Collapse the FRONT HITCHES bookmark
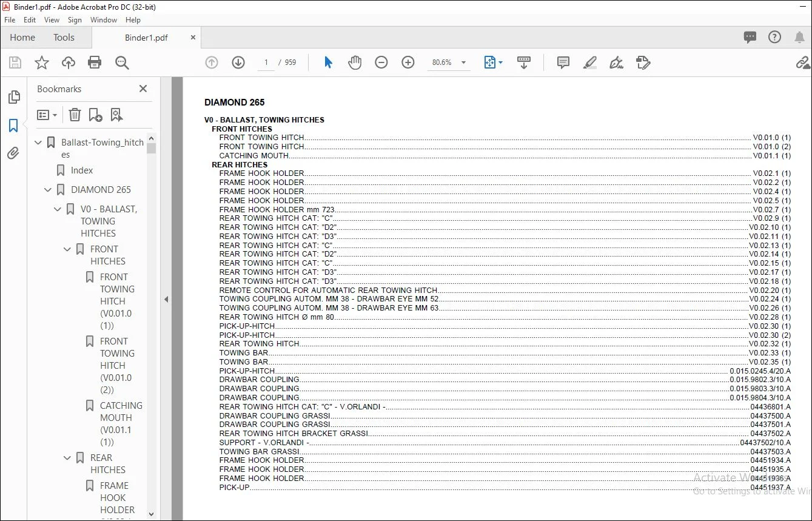The image size is (812, 521). [67, 249]
